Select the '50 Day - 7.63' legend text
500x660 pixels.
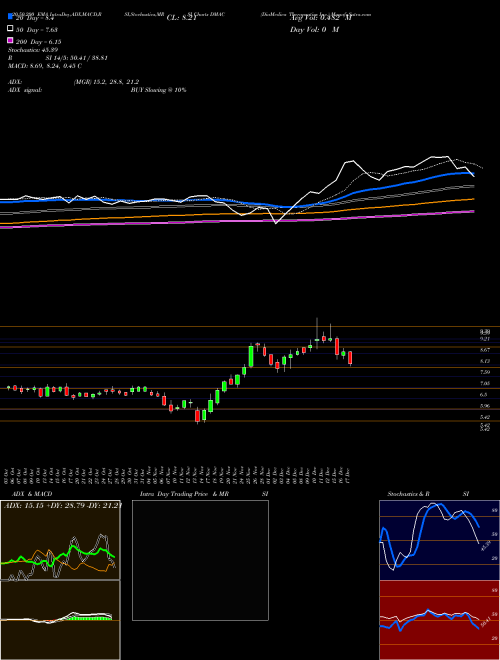point(37,29)
